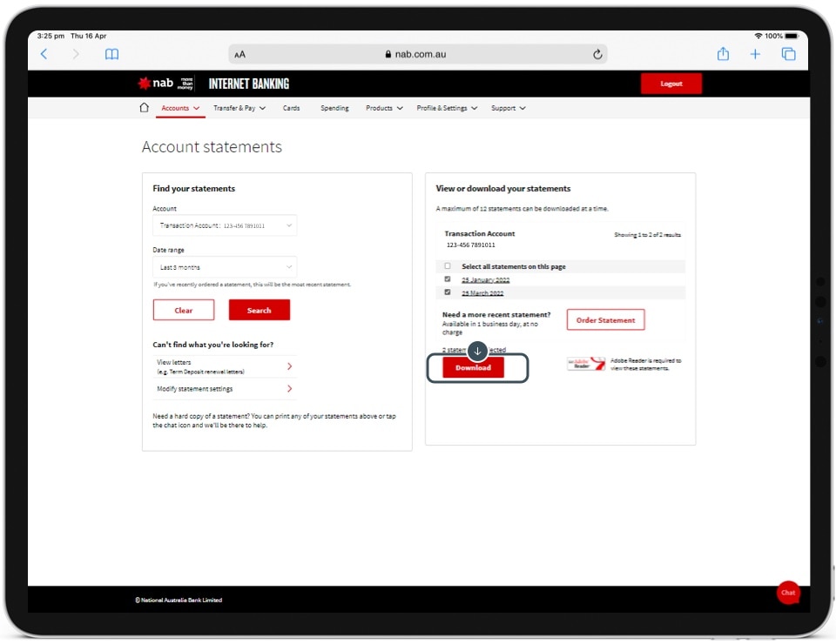
Task: Tap the nab.com.au address bar
Action: [418, 54]
